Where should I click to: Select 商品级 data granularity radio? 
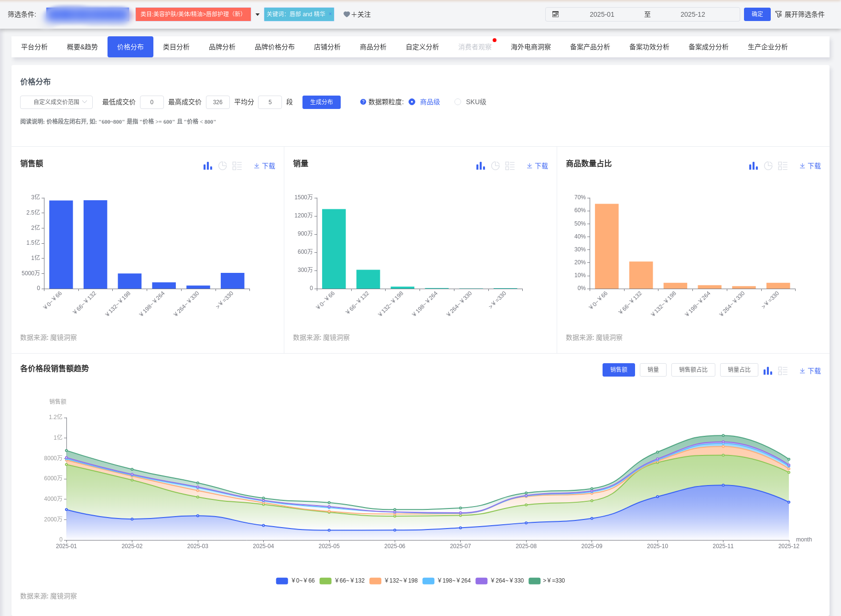coord(412,102)
